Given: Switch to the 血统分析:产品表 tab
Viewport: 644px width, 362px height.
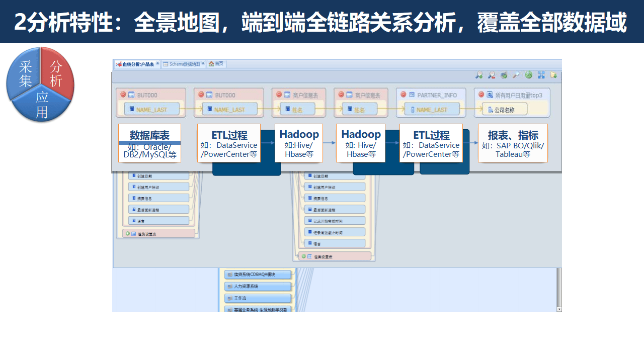Looking at the screenshot, I should click(138, 64).
